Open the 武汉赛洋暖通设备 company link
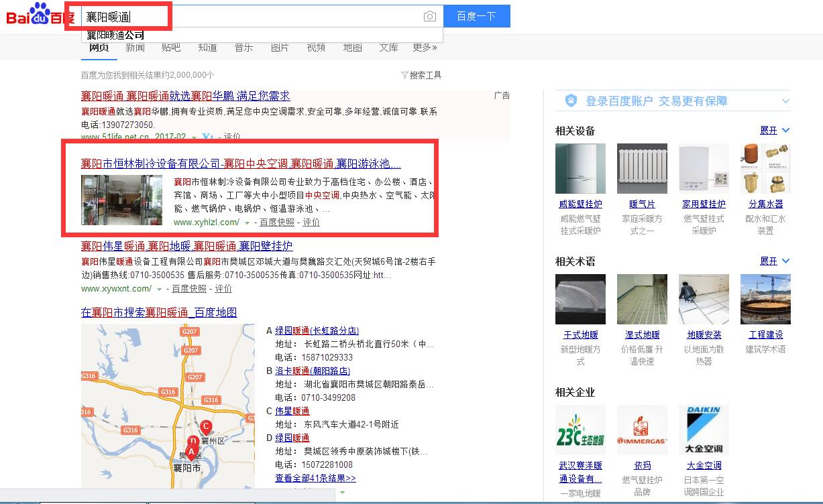The height and width of the screenshot is (504, 823). (581, 472)
